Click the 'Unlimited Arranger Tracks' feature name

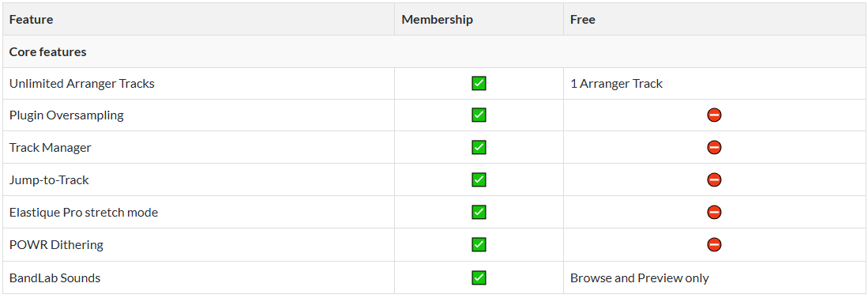pos(82,84)
